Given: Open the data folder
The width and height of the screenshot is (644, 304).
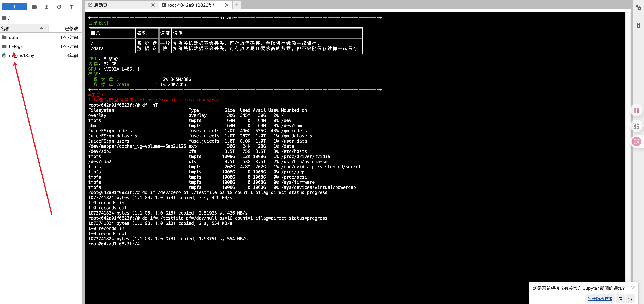Looking at the screenshot, I should coord(14,37).
